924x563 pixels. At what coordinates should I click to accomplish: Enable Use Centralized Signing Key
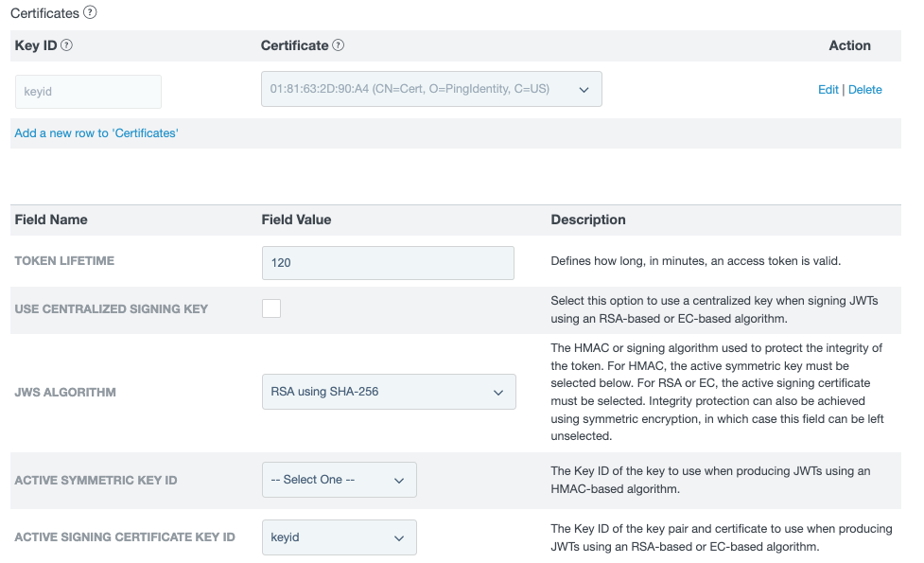click(271, 308)
